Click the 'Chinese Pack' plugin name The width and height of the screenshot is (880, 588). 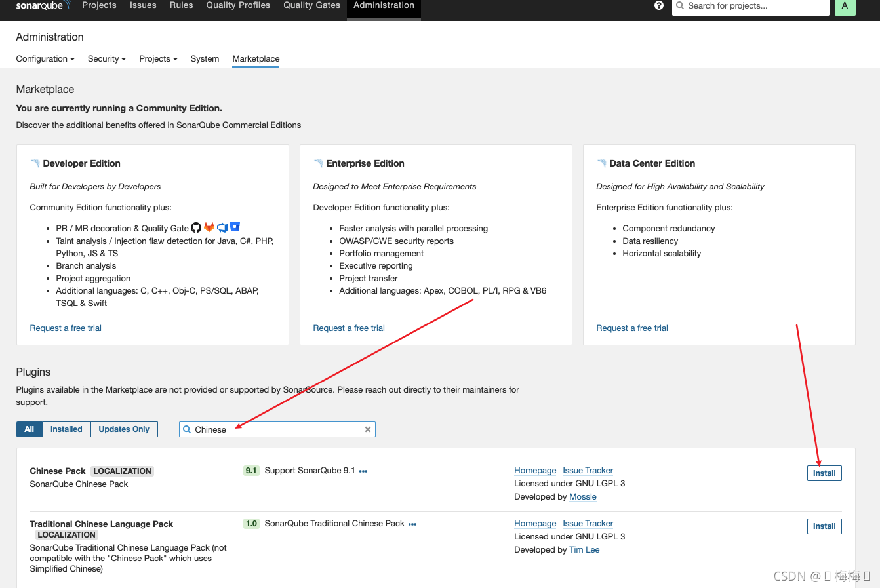point(58,471)
